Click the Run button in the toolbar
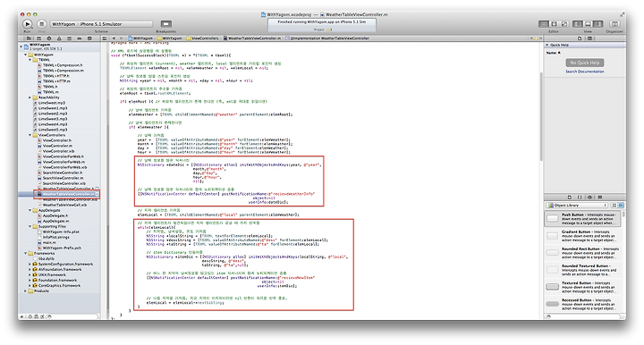 pos(27,24)
